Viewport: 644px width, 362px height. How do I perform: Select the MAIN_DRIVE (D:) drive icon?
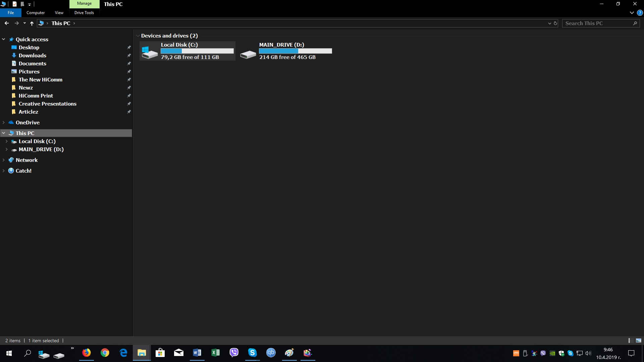[248, 54]
